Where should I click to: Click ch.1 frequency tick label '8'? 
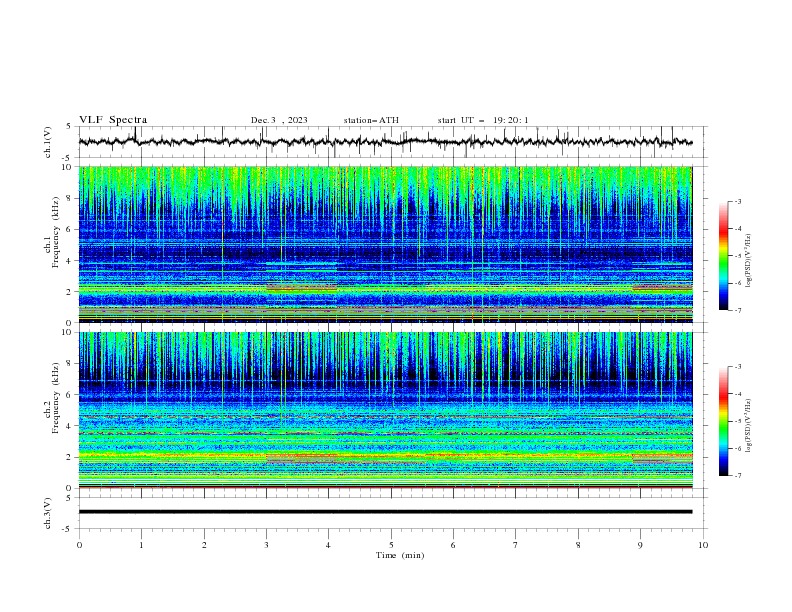(71, 198)
